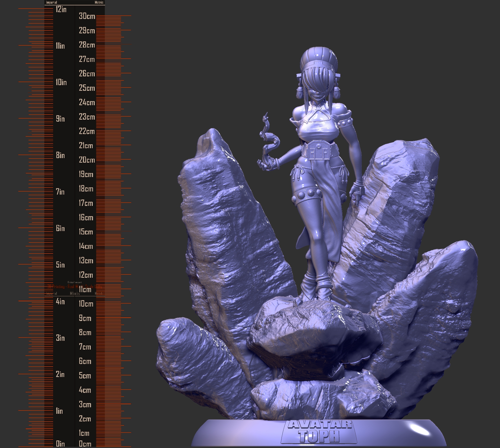
Task: Select the '3in' ruler label
Action: click(x=60, y=338)
